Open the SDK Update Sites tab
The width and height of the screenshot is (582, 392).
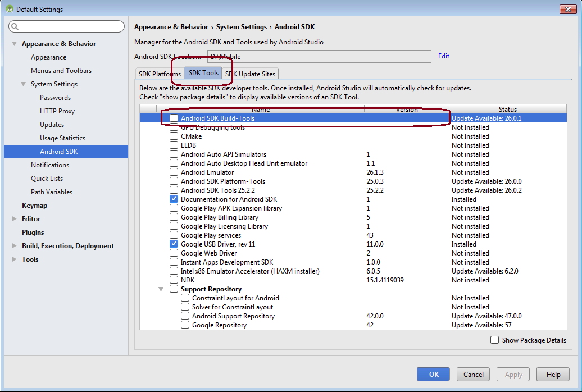pyautogui.click(x=250, y=74)
